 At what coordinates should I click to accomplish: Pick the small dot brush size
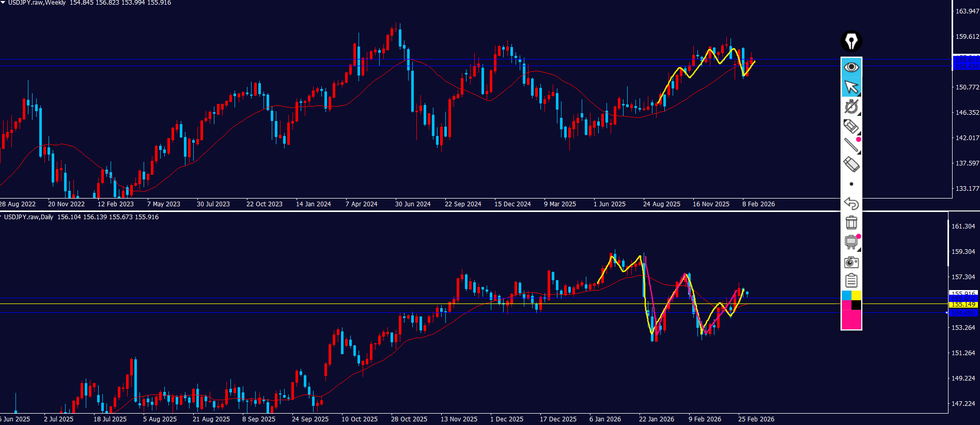pyautogui.click(x=851, y=184)
